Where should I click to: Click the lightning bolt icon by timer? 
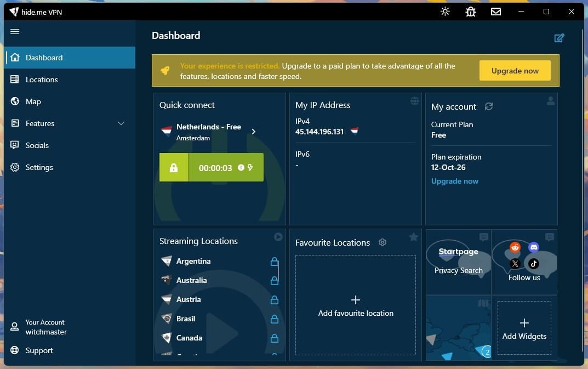tap(250, 167)
